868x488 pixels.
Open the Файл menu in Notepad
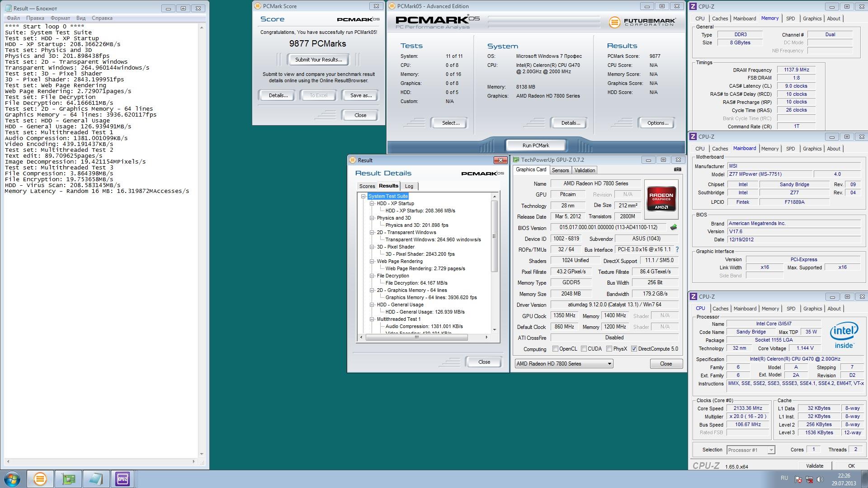coord(13,18)
